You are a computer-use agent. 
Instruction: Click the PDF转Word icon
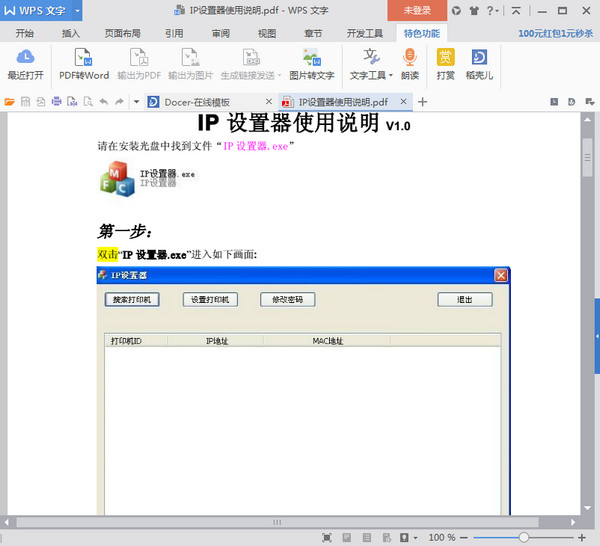(84, 57)
